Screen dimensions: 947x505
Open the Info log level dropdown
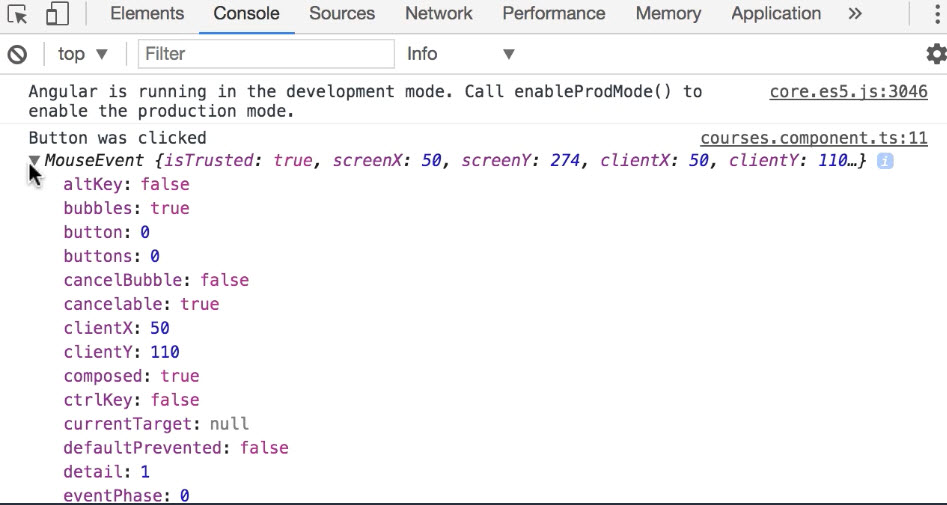(x=460, y=54)
